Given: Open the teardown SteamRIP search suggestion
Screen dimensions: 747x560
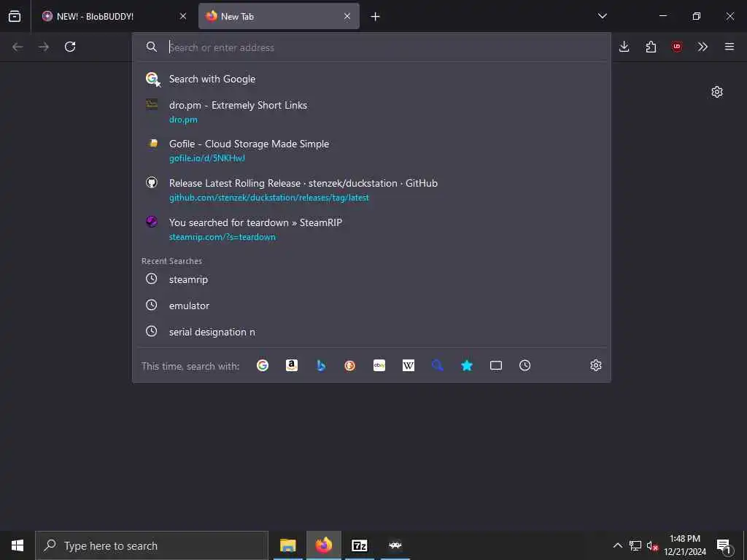Looking at the screenshot, I should [371, 229].
